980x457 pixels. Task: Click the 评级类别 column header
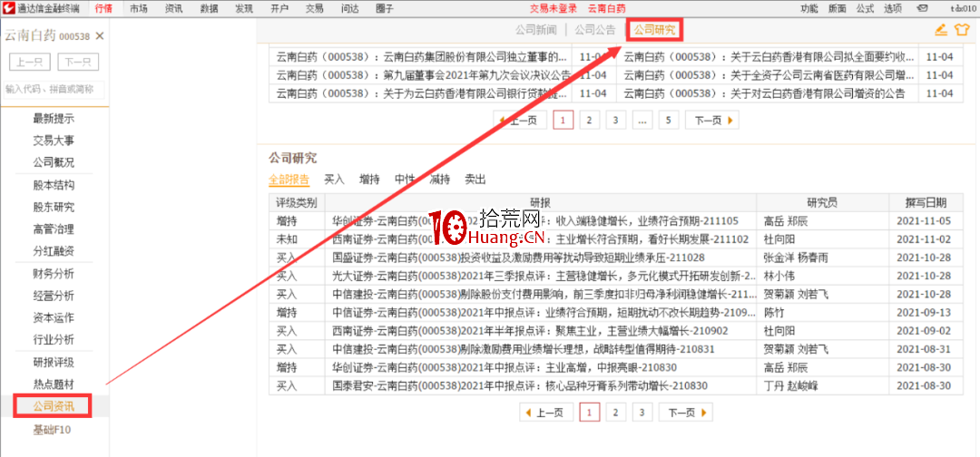pyautogui.click(x=297, y=202)
